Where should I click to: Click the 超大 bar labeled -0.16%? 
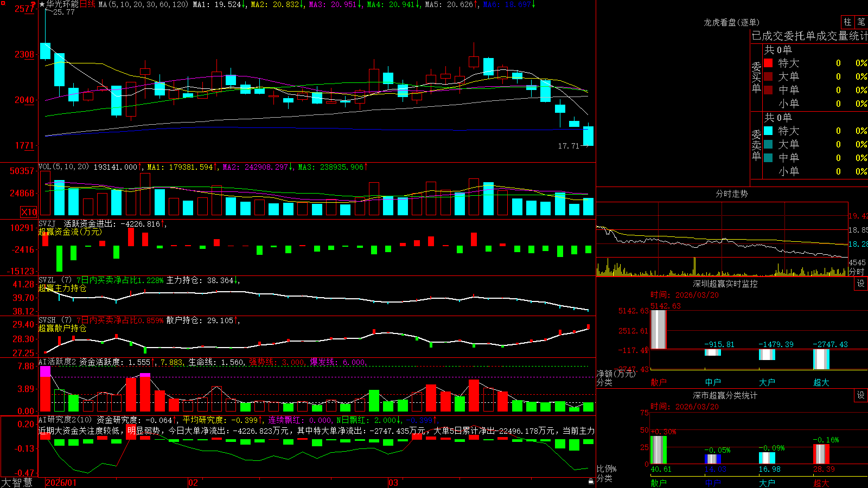pos(821,454)
